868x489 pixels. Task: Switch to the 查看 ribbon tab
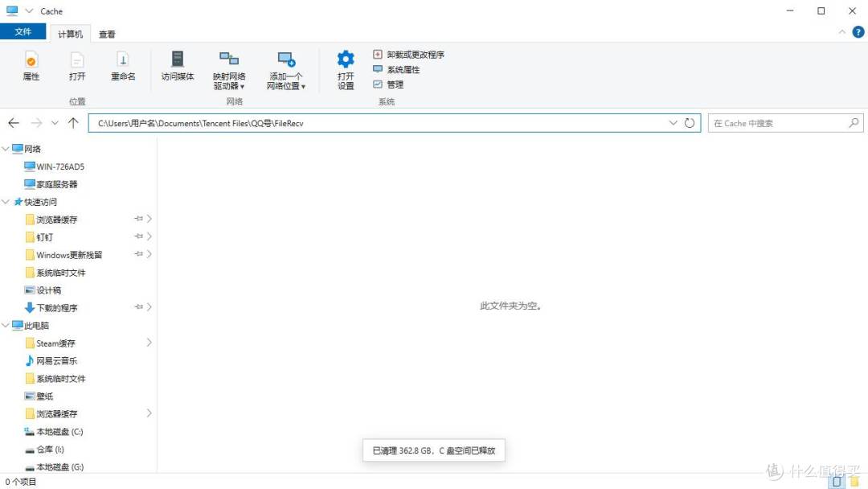click(107, 34)
